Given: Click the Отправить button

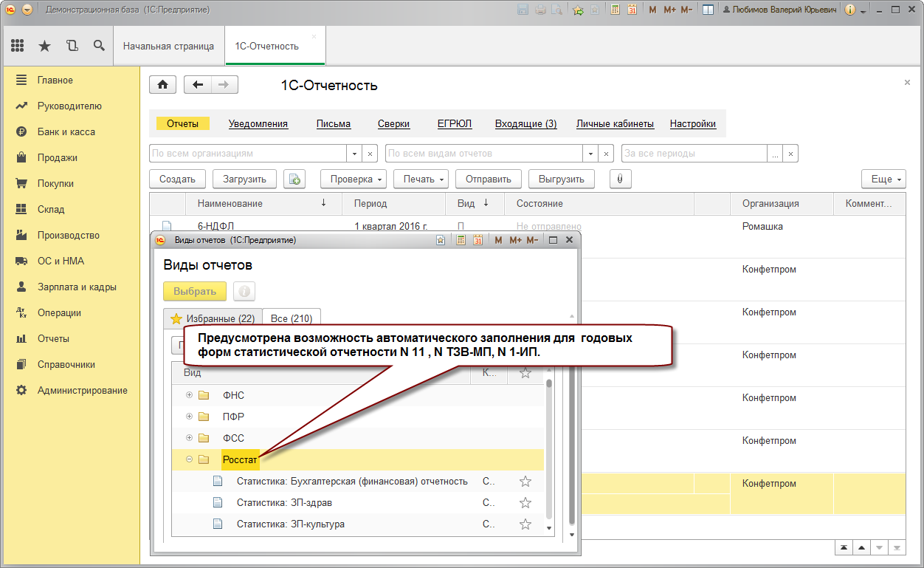Looking at the screenshot, I should pos(489,179).
